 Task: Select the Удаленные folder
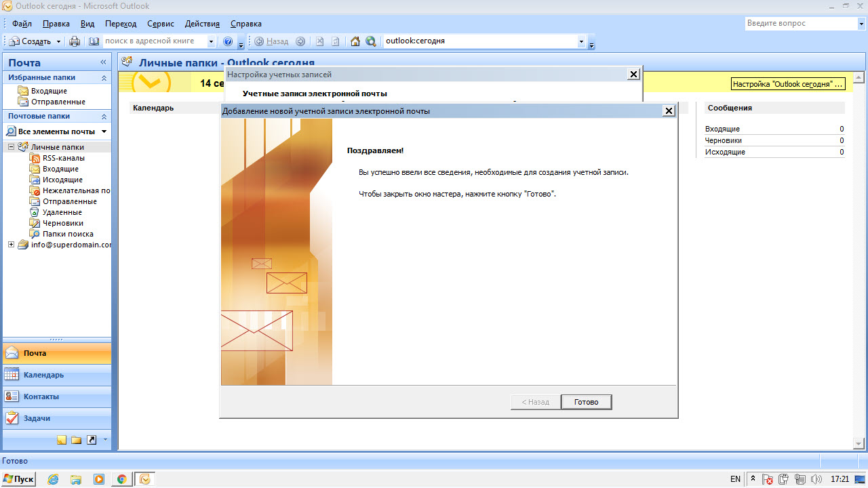point(62,212)
